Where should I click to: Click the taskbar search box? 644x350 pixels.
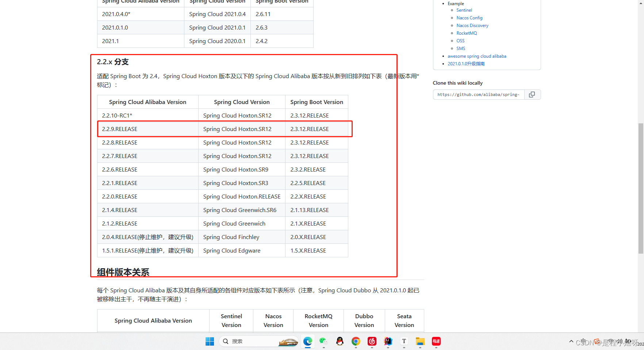click(x=259, y=341)
